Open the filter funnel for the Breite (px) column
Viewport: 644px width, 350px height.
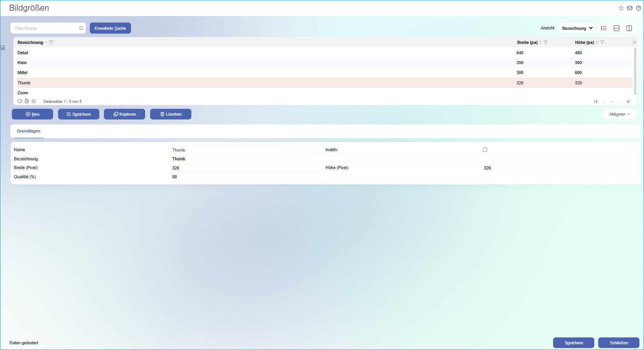pos(545,42)
